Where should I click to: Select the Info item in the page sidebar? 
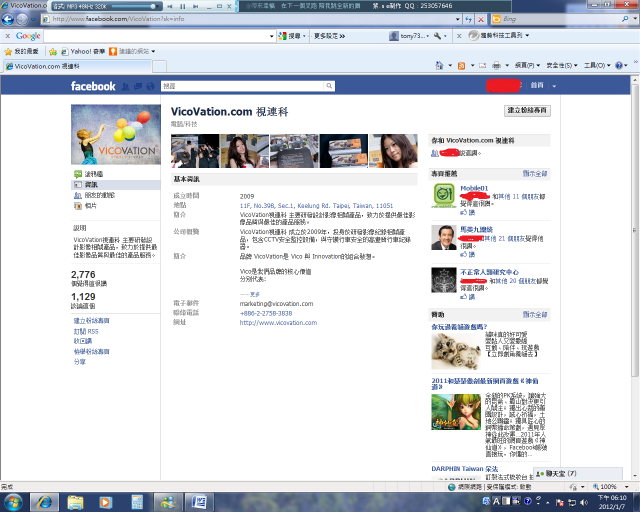116,185
